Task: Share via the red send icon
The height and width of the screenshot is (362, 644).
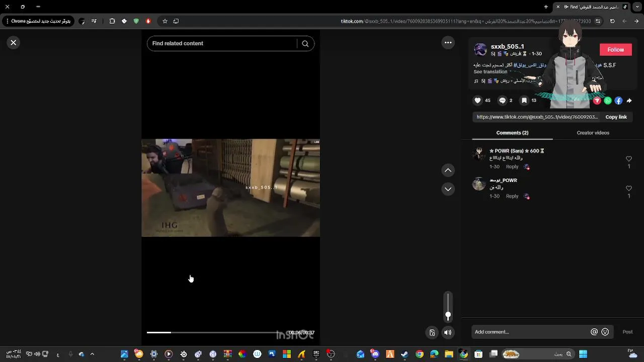Action: tap(597, 101)
